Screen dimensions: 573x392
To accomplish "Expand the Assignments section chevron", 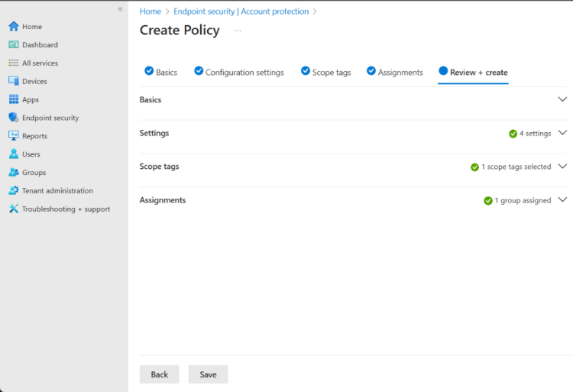I will pos(562,199).
